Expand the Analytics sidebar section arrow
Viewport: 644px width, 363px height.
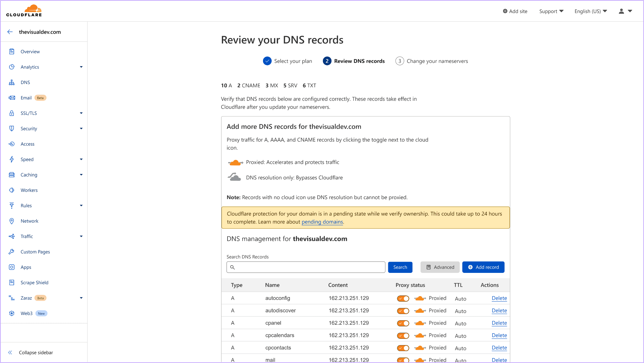[81, 67]
